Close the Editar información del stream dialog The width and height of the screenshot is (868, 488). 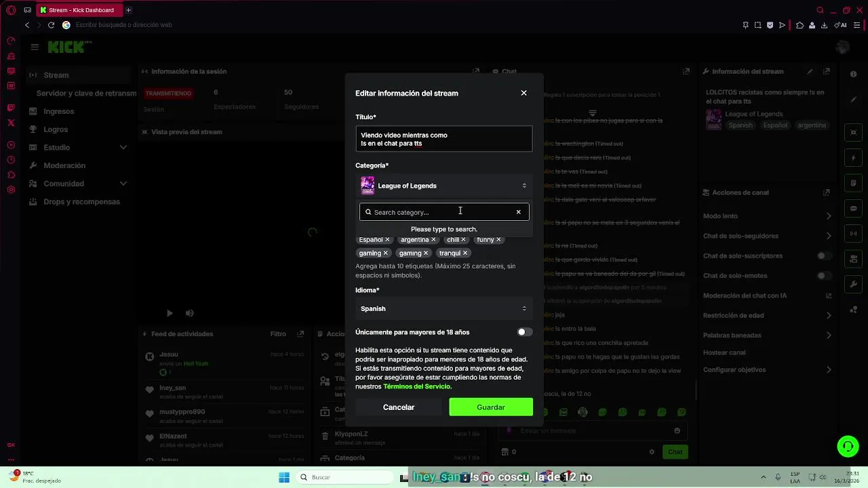point(524,93)
